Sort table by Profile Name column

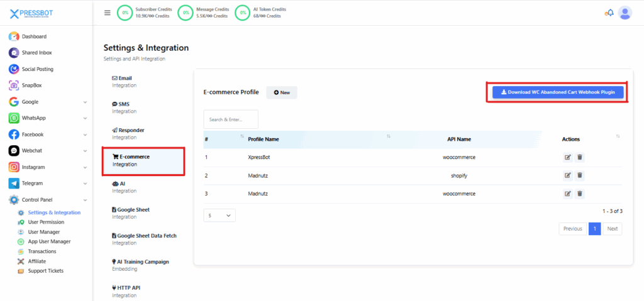point(263,139)
